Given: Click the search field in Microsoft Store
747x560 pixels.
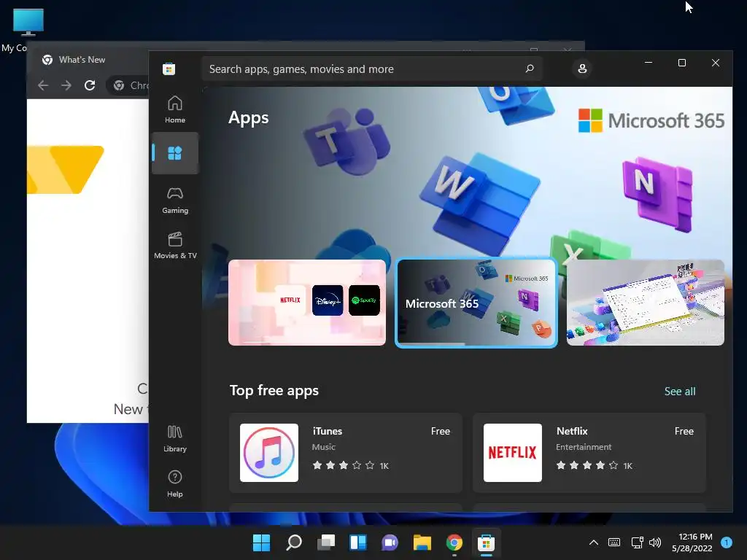Looking at the screenshot, I should pos(371,69).
